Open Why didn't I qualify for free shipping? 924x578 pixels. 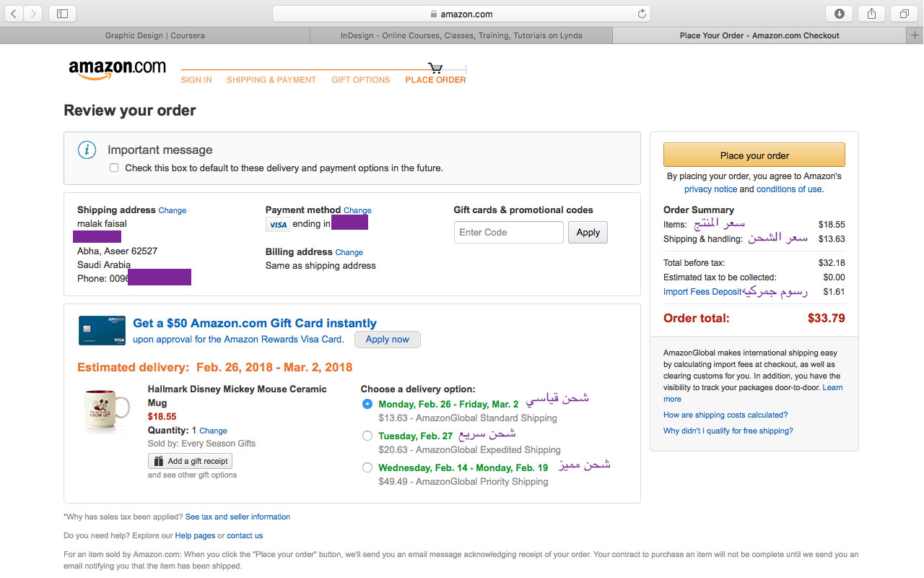tap(728, 431)
